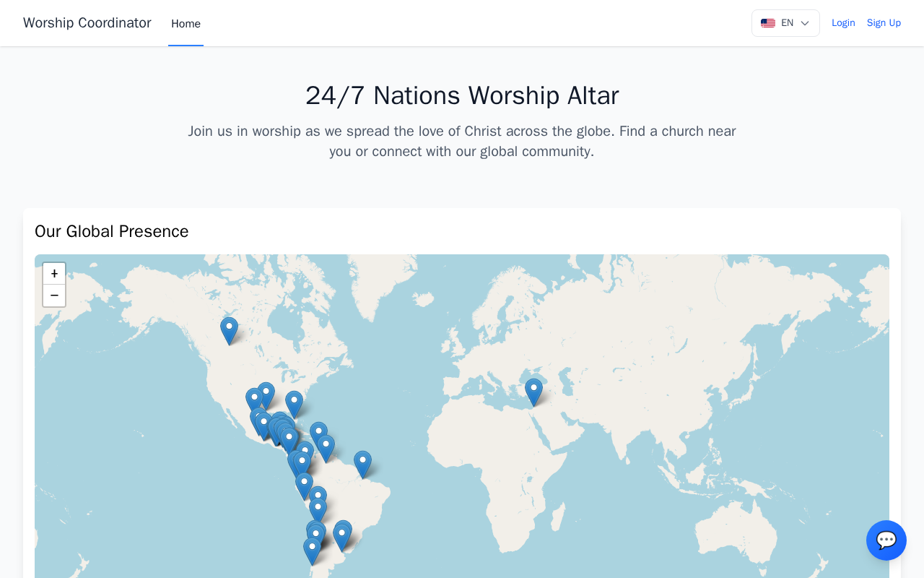Click the Sign Up link
Image resolution: width=924 pixels, height=578 pixels.
pos(884,23)
